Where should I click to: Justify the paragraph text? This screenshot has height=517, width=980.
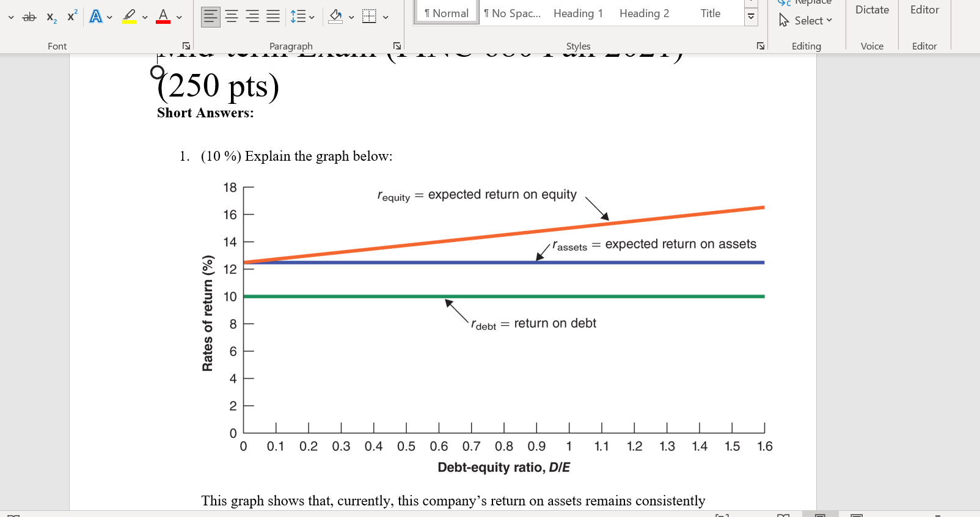click(273, 16)
